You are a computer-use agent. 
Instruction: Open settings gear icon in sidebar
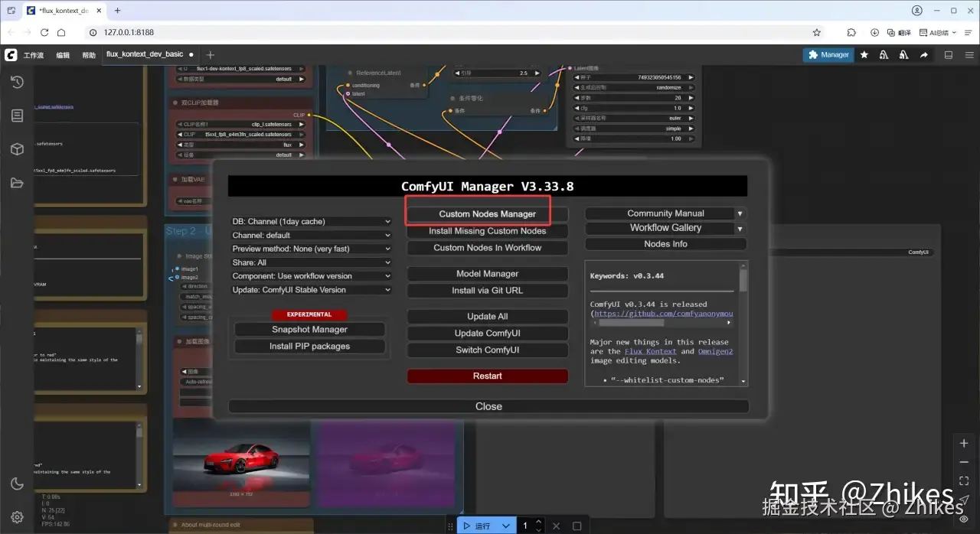click(17, 517)
